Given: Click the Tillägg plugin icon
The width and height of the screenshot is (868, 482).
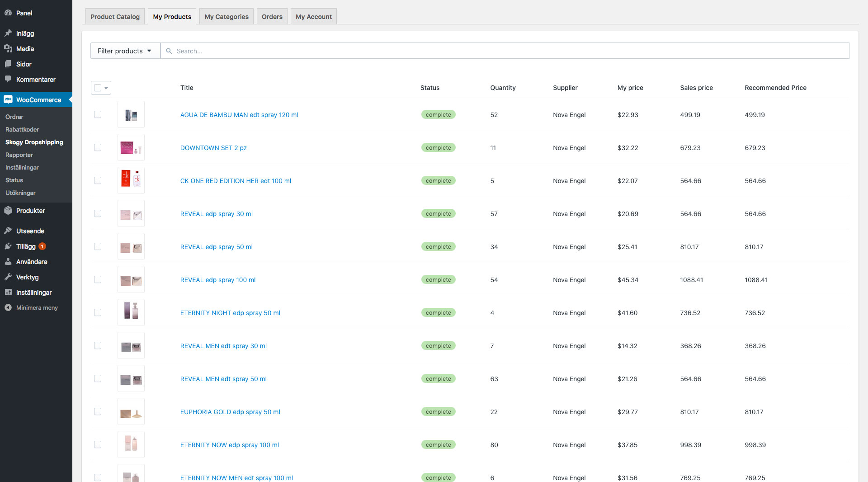Looking at the screenshot, I should click(x=8, y=246).
